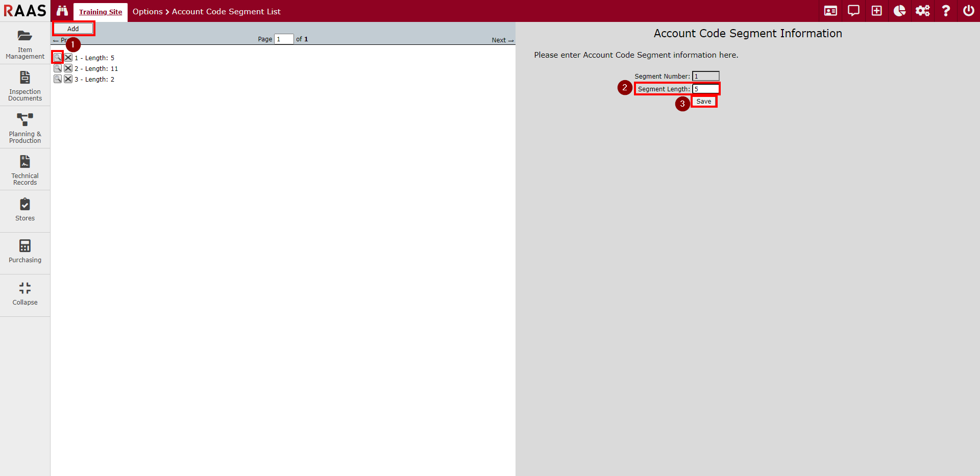
Task: Open the help question mark icon
Action: tap(946, 10)
